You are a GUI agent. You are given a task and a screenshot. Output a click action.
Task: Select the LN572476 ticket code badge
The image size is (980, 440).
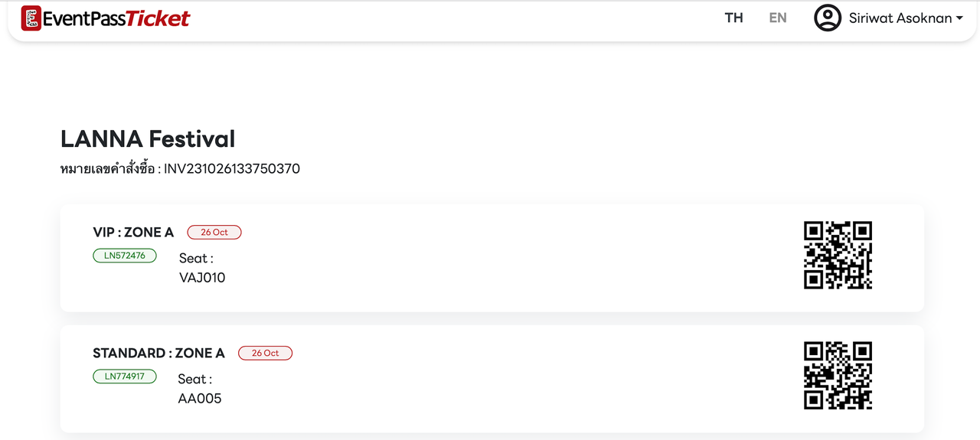(125, 256)
